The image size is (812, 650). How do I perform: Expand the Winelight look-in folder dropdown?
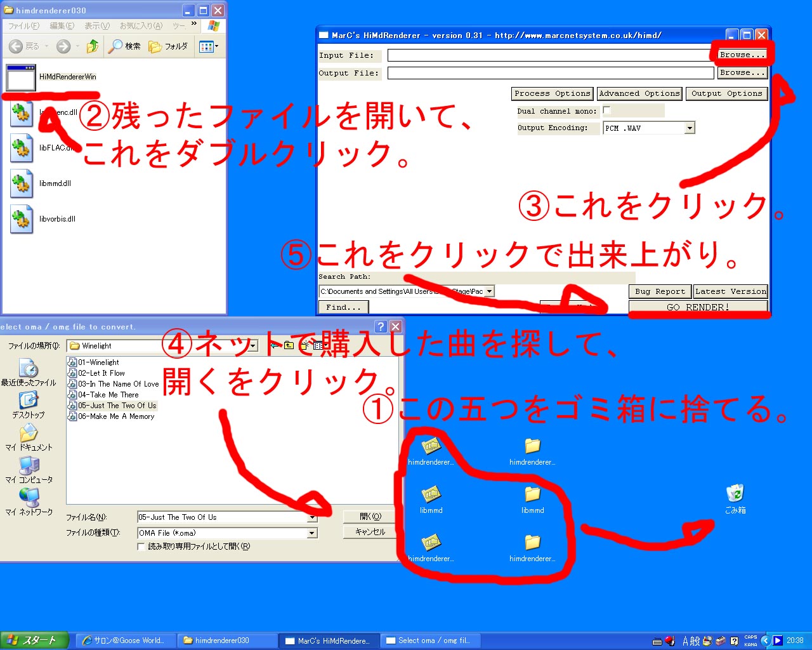253,346
